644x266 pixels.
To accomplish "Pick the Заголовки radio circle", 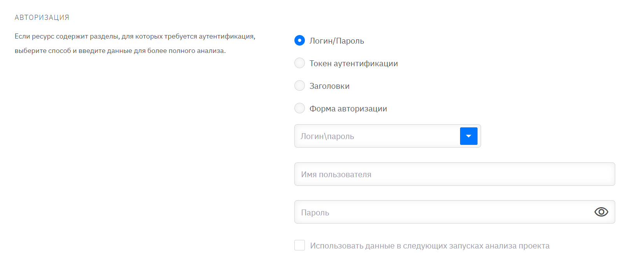I will (299, 86).
